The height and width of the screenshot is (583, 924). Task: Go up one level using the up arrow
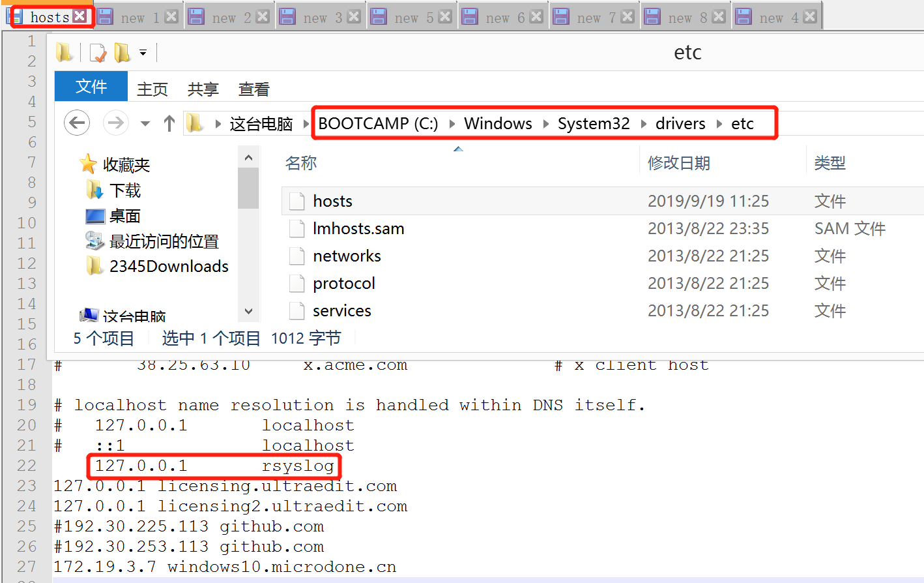pyautogui.click(x=169, y=123)
